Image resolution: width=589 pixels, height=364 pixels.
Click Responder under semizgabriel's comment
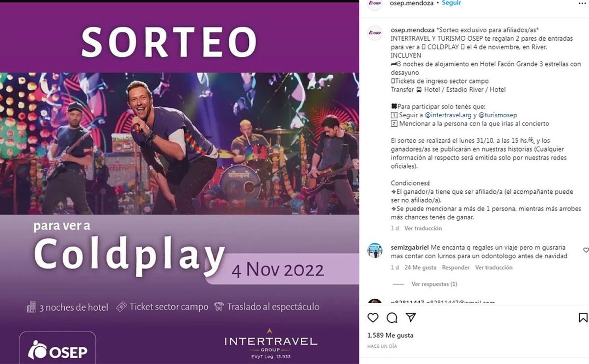pyautogui.click(x=455, y=267)
